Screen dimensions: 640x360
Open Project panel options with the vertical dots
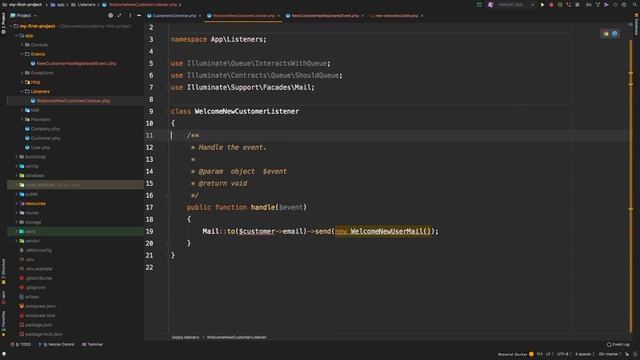[x=130, y=16]
